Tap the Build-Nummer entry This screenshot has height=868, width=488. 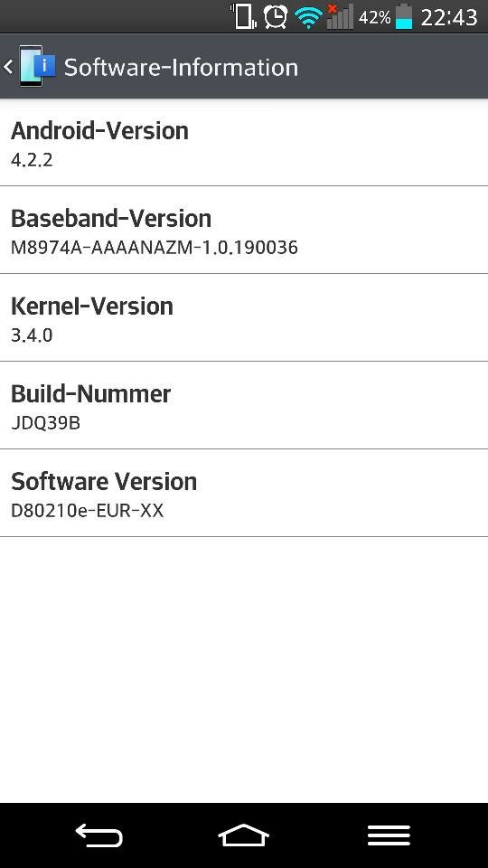(x=244, y=405)
